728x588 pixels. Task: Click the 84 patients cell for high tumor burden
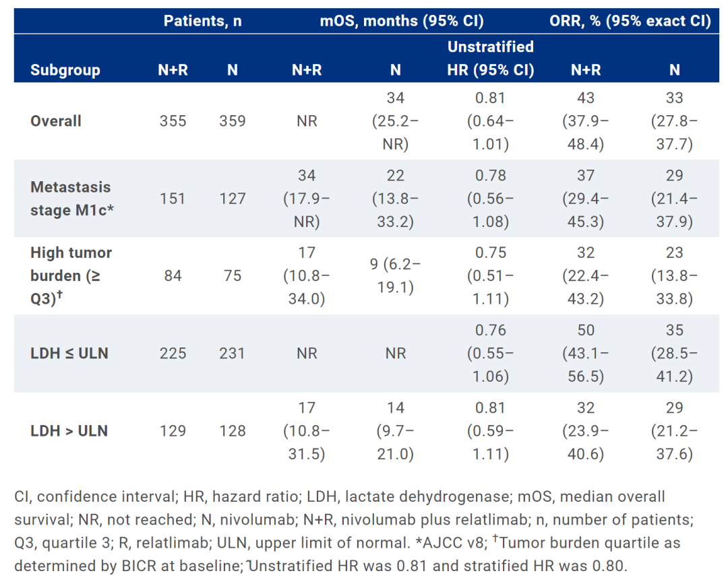coord(173,275)
